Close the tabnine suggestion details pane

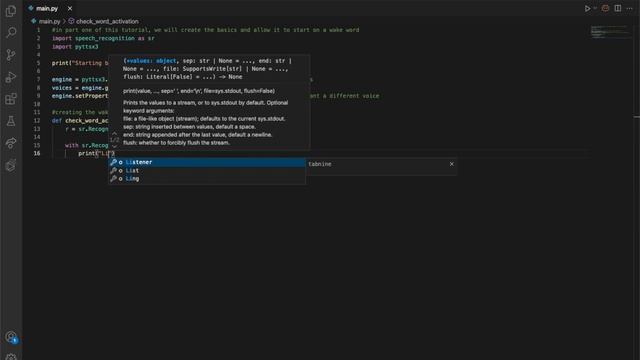tap(451, 164)
